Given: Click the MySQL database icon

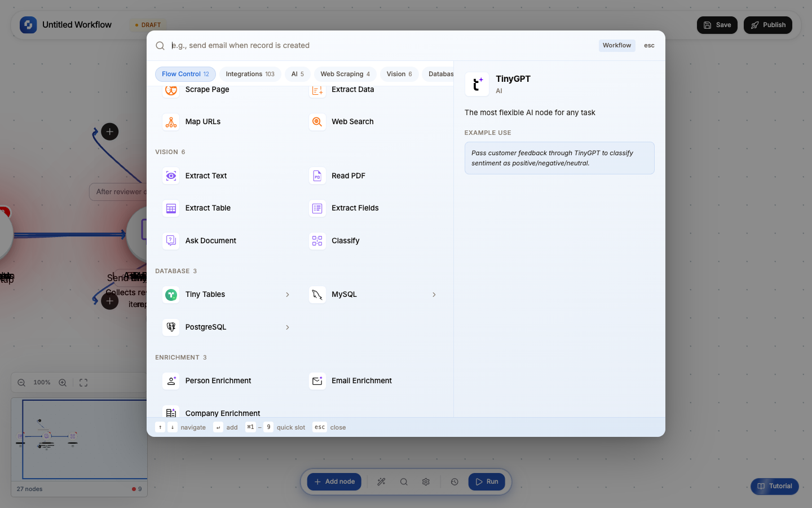Looking at the screenshot, I should 317,295.
